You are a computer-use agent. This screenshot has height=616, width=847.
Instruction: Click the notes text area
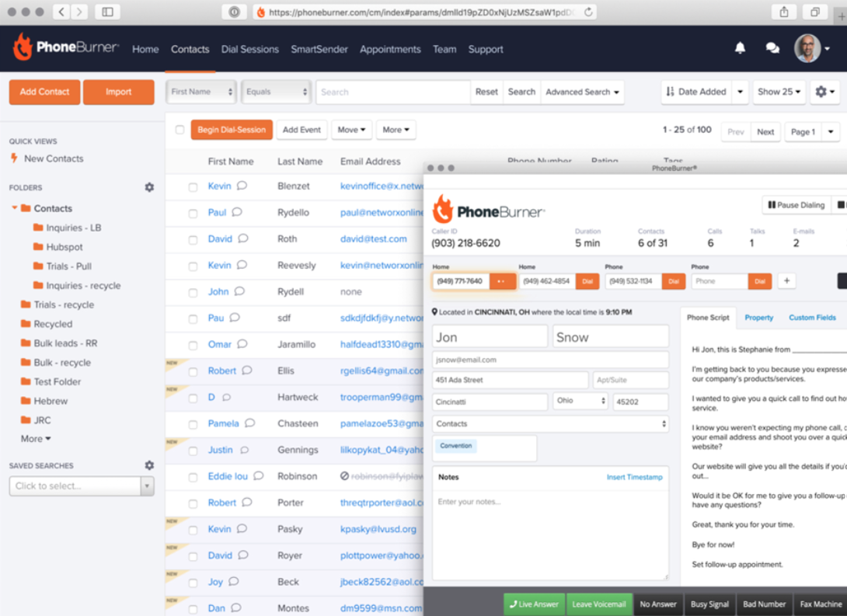(550, 535)
